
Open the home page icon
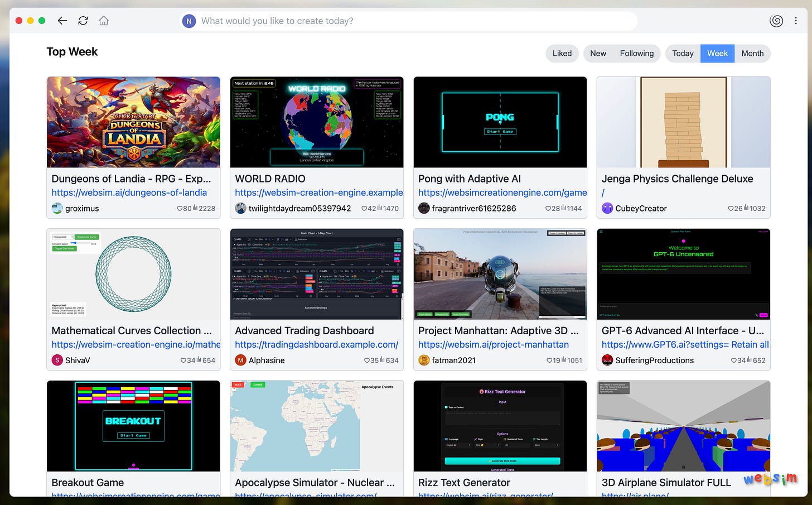click(x=104, y=21)
